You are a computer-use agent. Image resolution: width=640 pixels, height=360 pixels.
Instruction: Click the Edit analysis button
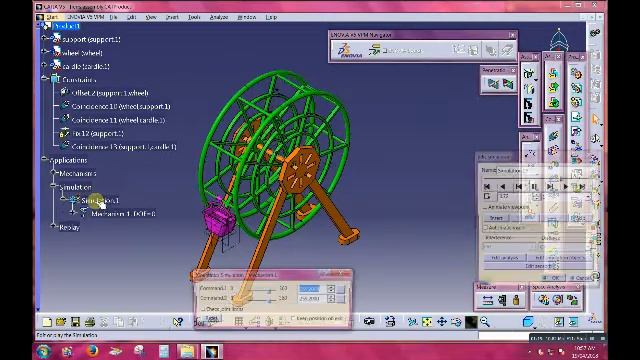pyautogui.click(x=505, y=258)
